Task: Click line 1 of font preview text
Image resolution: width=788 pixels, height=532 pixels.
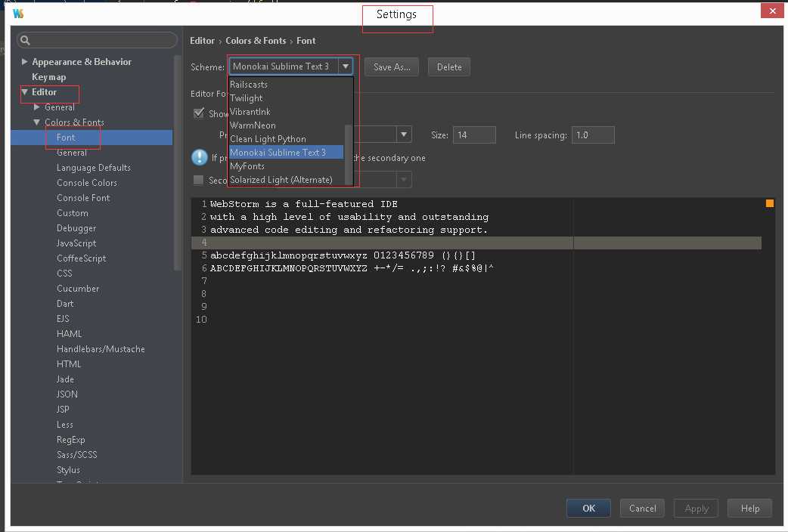Action: click(x=303, y=203)
